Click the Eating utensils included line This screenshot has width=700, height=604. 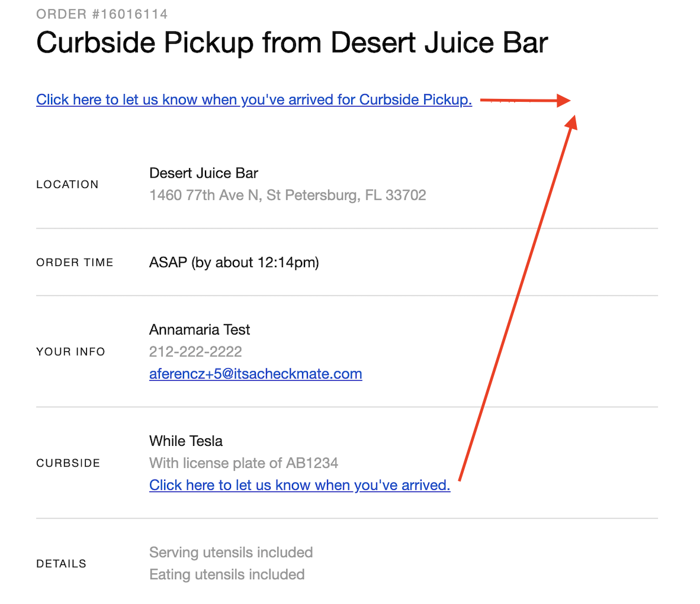point(227,574)
